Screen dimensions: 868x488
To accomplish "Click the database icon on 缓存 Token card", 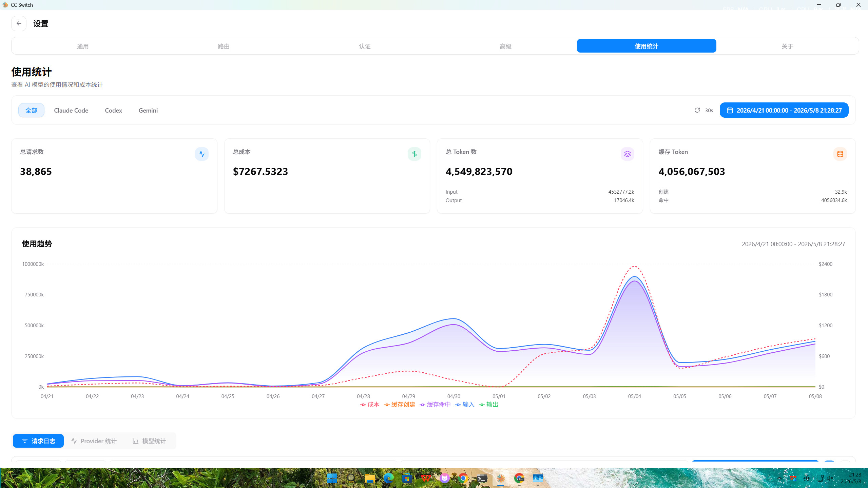I will tap(840, 154).
